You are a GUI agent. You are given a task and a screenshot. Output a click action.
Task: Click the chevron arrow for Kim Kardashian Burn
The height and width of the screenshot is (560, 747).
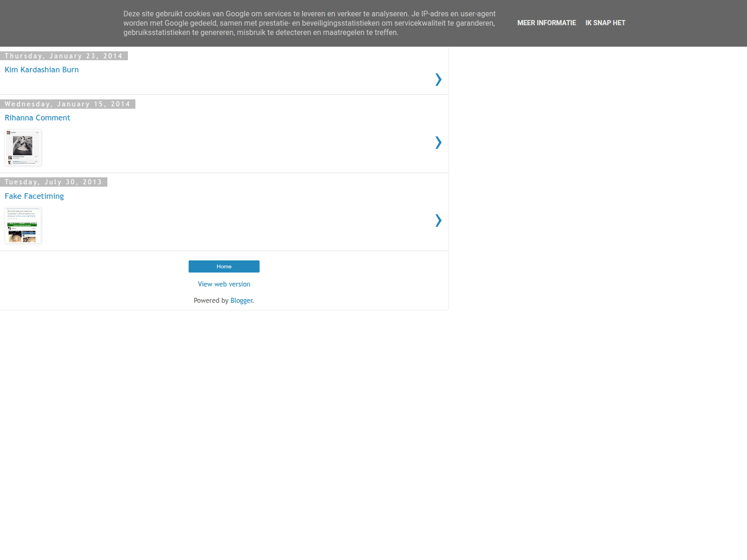(438, 79)
